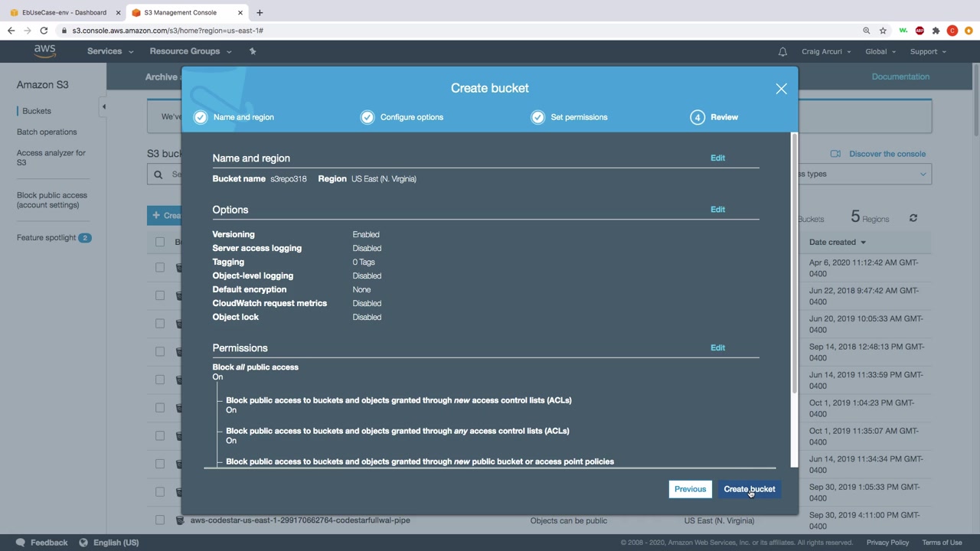Collapse the Amazon S3 sidebar arrow
This screenshot has width=980, height=551.
click(x=103, y=106)
